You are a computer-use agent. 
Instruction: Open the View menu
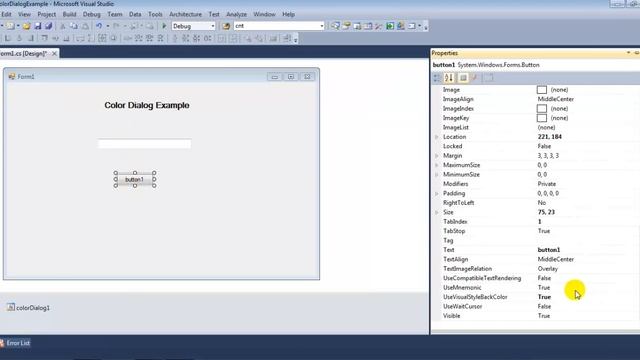click(24, 14)
